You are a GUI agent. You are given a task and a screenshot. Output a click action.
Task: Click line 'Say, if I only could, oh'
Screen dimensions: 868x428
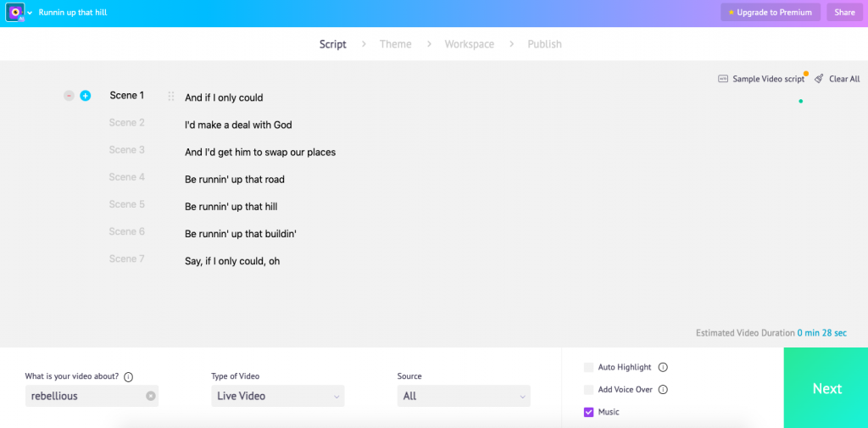click(232, 261)
